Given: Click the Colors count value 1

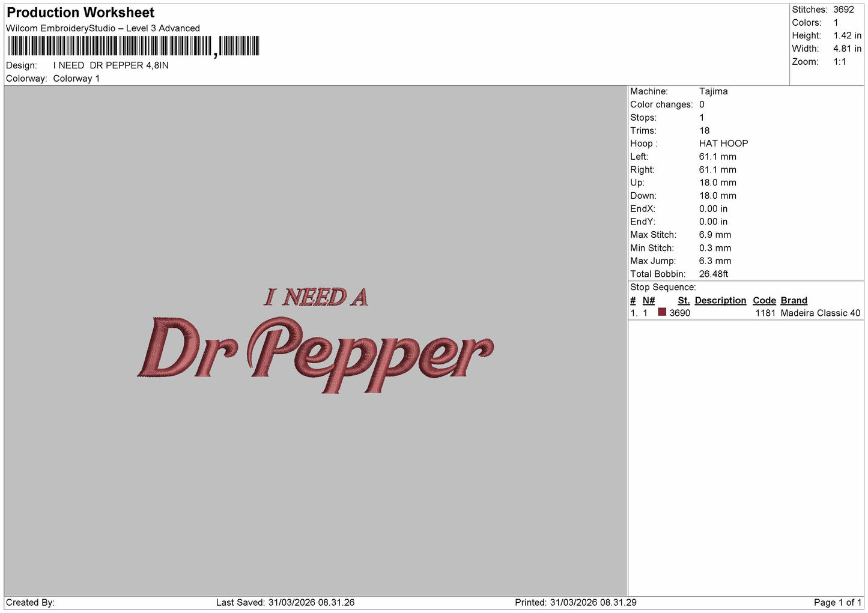Looking at the screenshot, I should point(836,23).
